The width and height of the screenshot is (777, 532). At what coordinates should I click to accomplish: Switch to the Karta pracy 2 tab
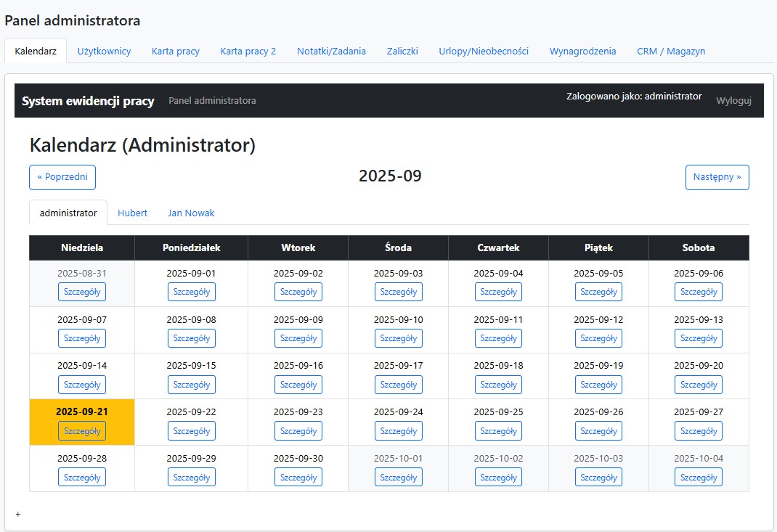click(248, 51)
